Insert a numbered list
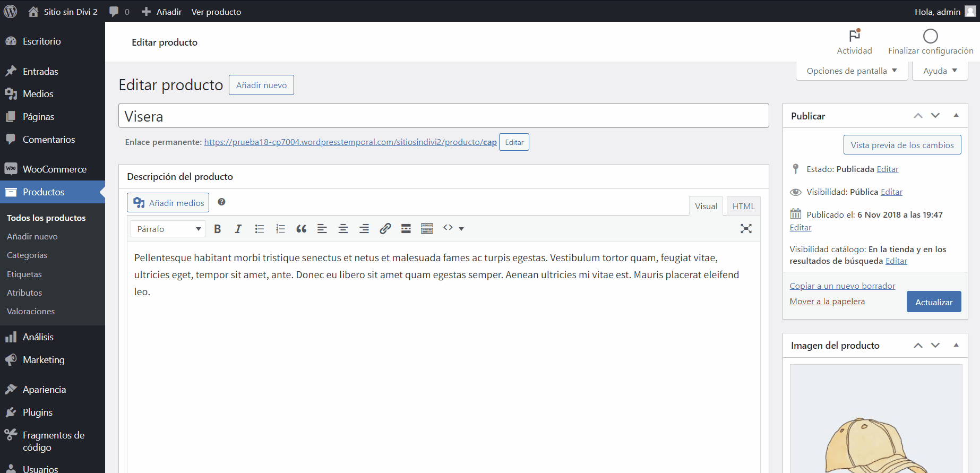The height and width of the screenshot is (473, 980). pos(280,229)
